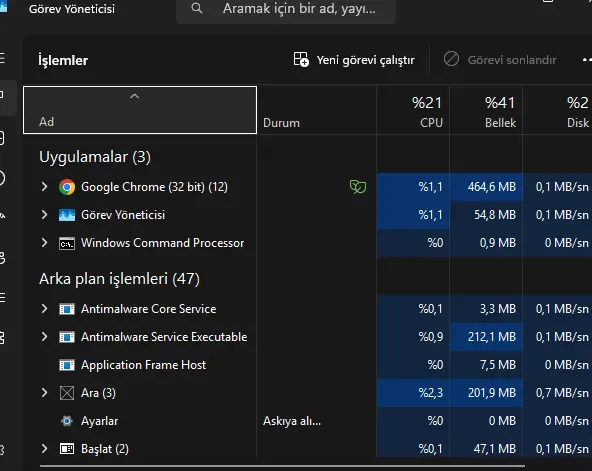This screenshot has width=592, height=471.
Task: Click the Google Chrome app icon
Action: click(x=67, y=187)
